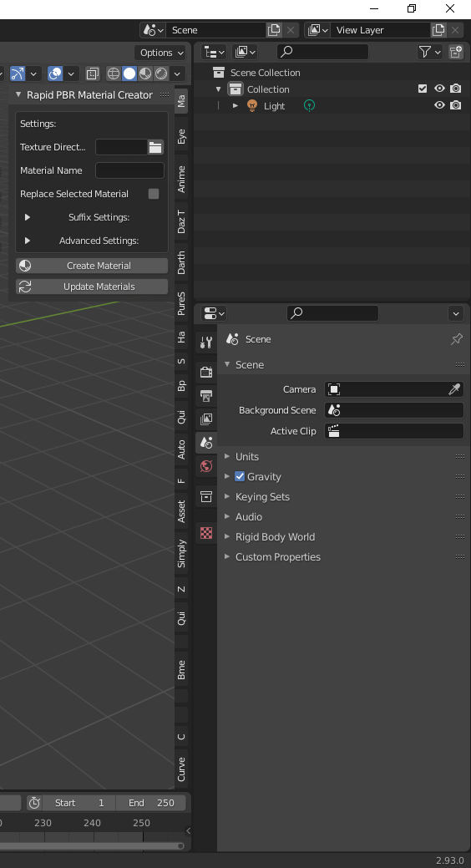Click the new collection icon in outliner
The height and width of the screenshot is (868, 471).
click(455, 52)
